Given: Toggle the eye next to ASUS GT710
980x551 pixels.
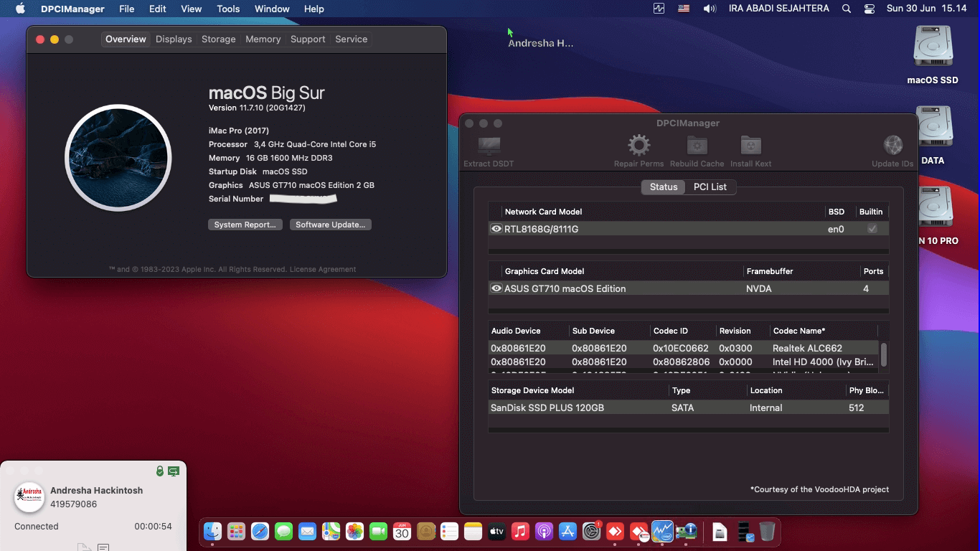Looking at the screenshot, I should point(496,288).
